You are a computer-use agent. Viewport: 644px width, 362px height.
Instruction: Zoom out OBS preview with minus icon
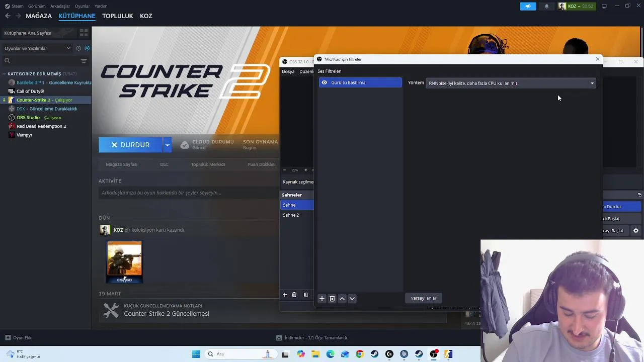pos(284,170)
